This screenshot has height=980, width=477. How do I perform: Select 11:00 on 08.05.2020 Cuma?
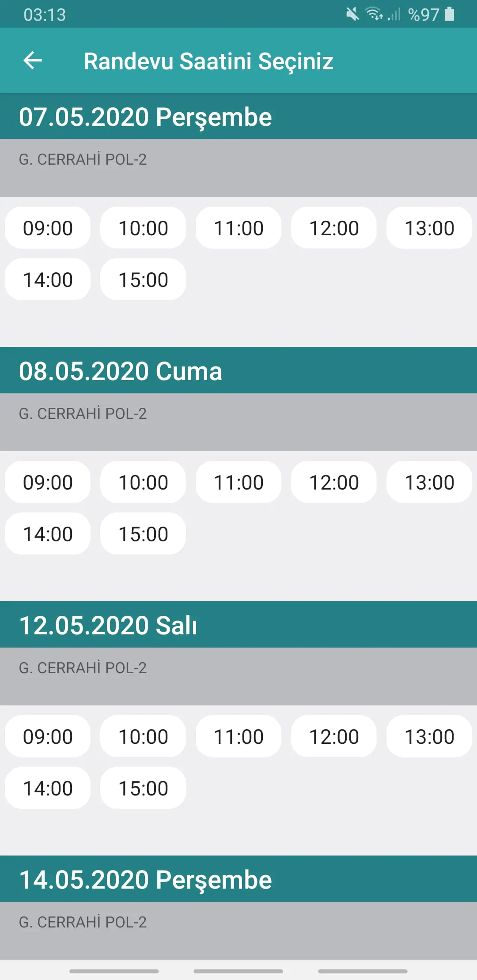pyautogui.click(x=238, y=482)
